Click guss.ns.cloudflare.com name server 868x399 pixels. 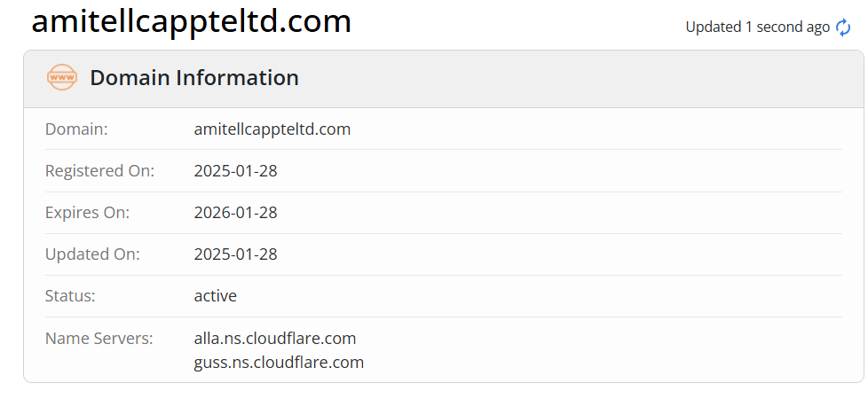pyautogui.click(x=279, y=363)
